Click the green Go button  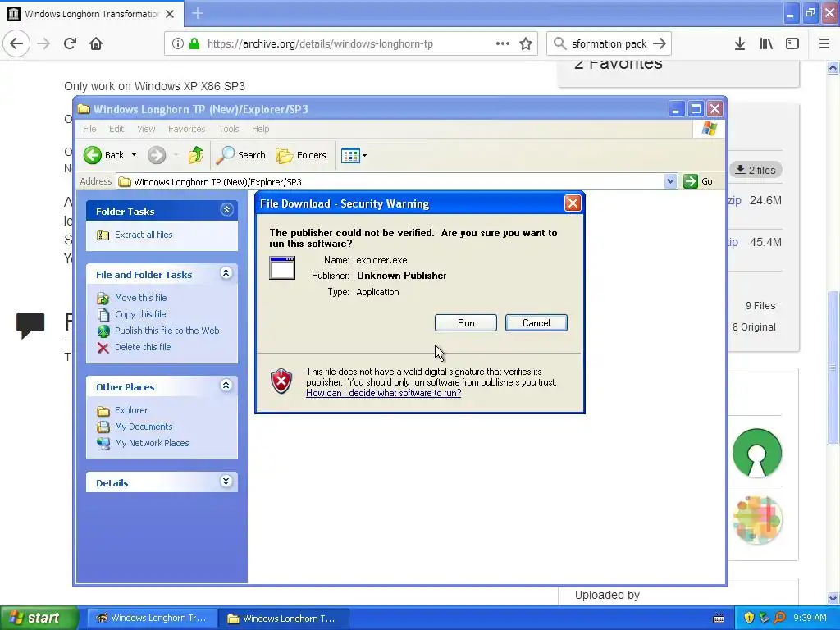pos(698,181)
